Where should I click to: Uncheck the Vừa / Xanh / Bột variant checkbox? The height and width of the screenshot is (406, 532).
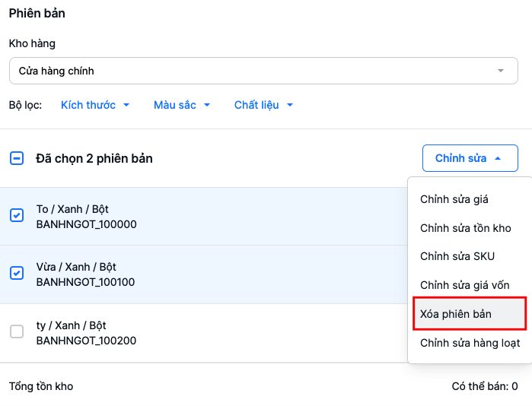17,273
